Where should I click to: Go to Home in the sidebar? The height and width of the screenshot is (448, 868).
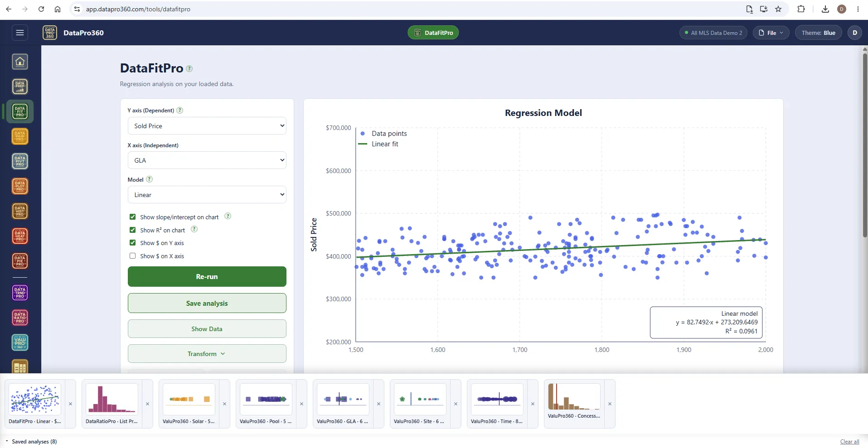tap(20, 62)
